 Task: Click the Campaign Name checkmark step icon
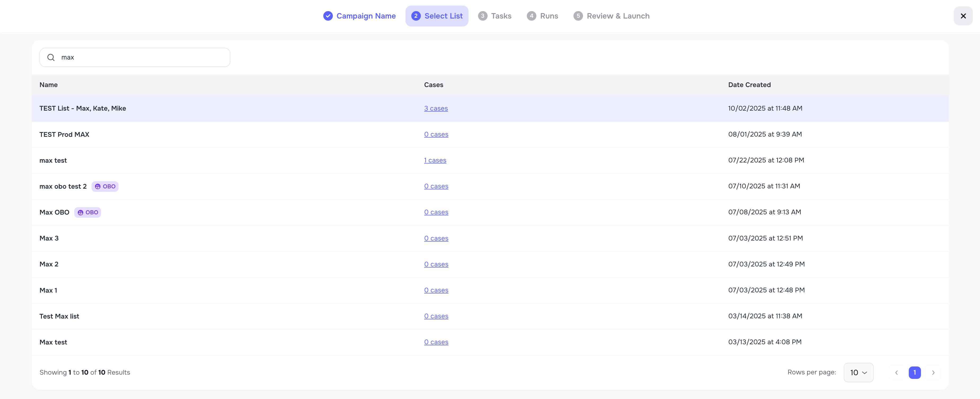tap(328, 16)
